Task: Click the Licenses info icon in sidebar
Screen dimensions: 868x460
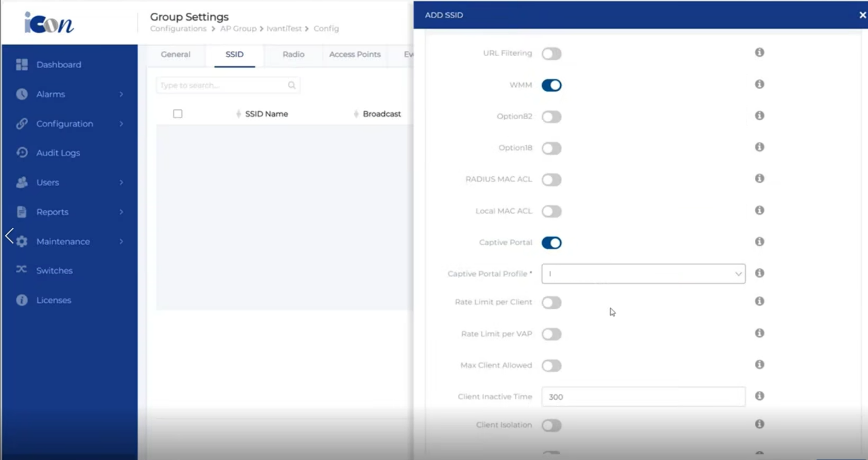Action: [22, 300]
